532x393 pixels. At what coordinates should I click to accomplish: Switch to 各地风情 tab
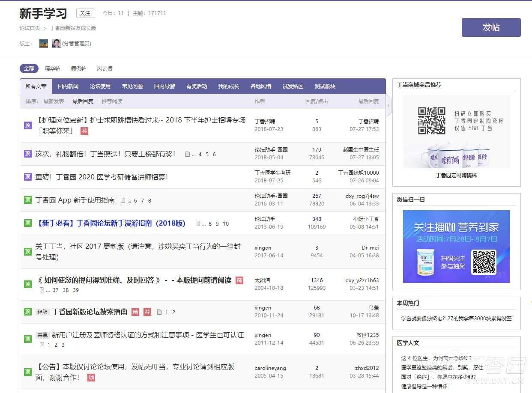(261, 86)
